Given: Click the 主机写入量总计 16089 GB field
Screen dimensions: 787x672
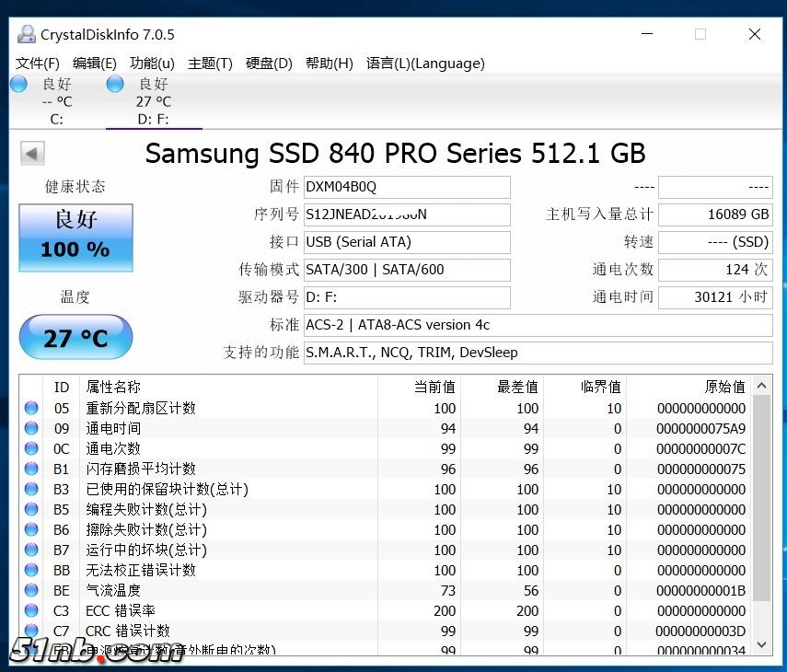Looking at the screenshot, I should click(714, 214).
